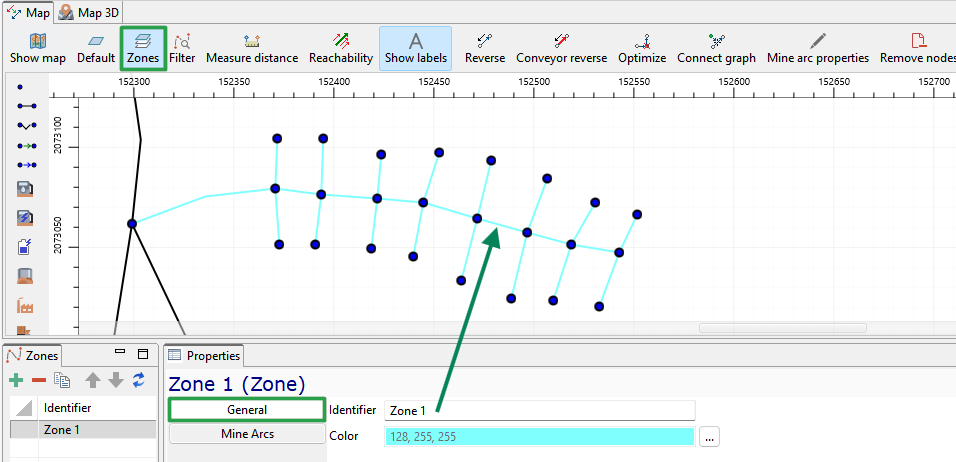Select the Zones panel tab
Viewport: 956px width, 462px height.
tap(34, 355)
